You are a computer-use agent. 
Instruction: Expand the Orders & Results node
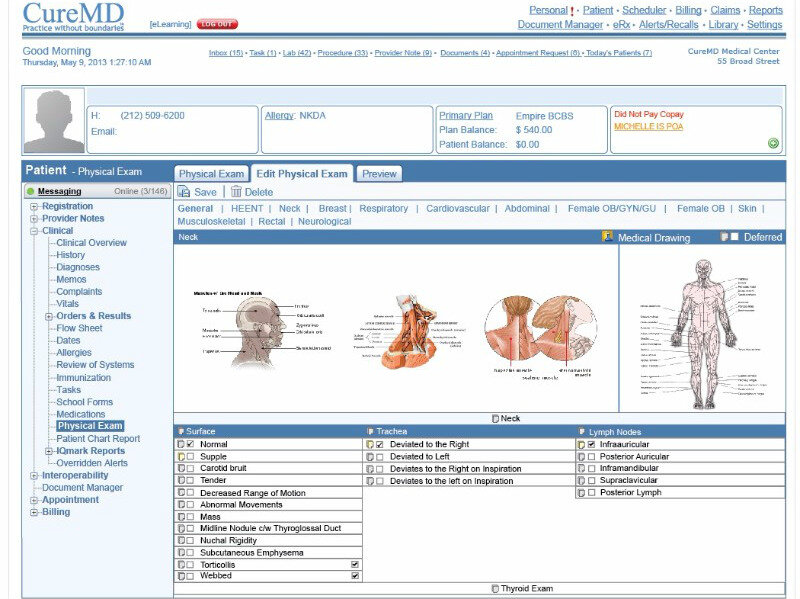pos(48,316)
